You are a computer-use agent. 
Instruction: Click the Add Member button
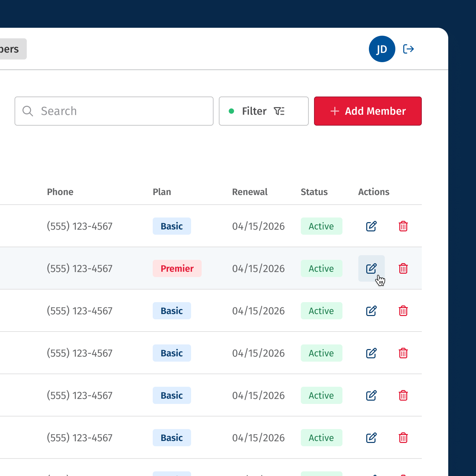[368, 111]
